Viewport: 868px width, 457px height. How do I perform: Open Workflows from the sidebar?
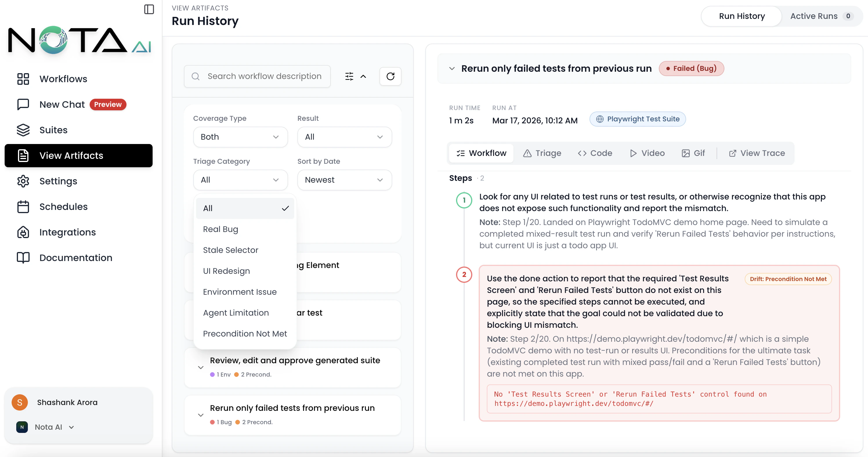pos(63,79)
